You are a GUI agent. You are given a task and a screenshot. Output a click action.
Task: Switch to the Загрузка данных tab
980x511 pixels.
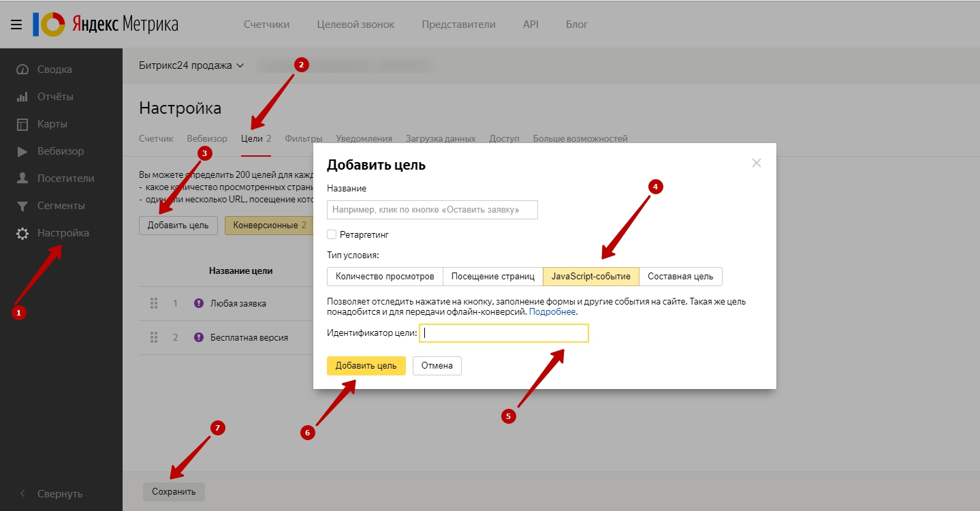441,138
